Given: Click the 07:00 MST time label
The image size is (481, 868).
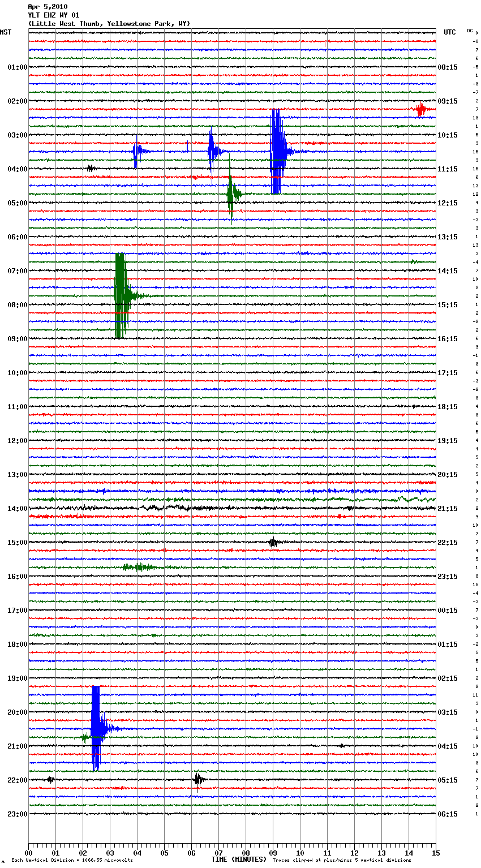Looking at the screenshot, I should click(x=18, y=271).
